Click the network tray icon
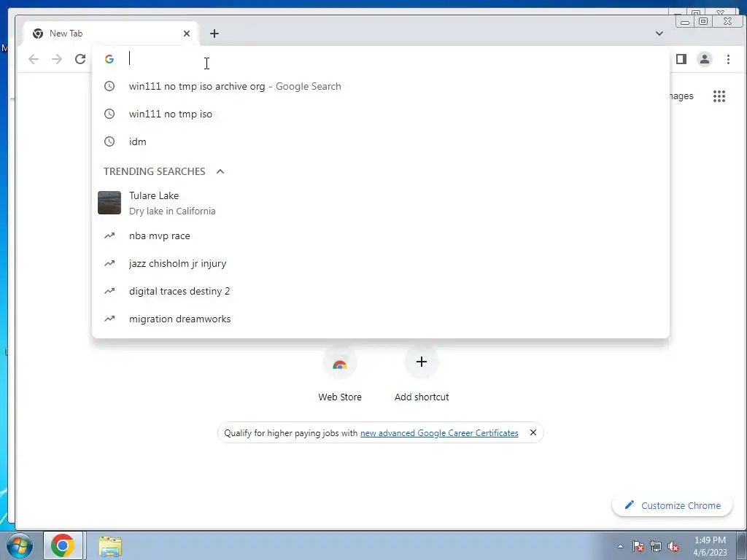The height and width of the screenshot is (560, 747). [x=656, y=546]
